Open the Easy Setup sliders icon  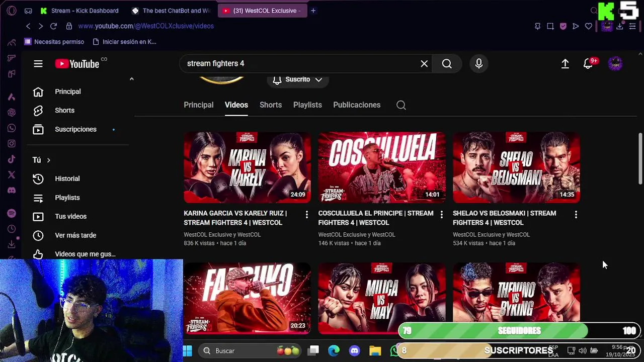(632, 26)
